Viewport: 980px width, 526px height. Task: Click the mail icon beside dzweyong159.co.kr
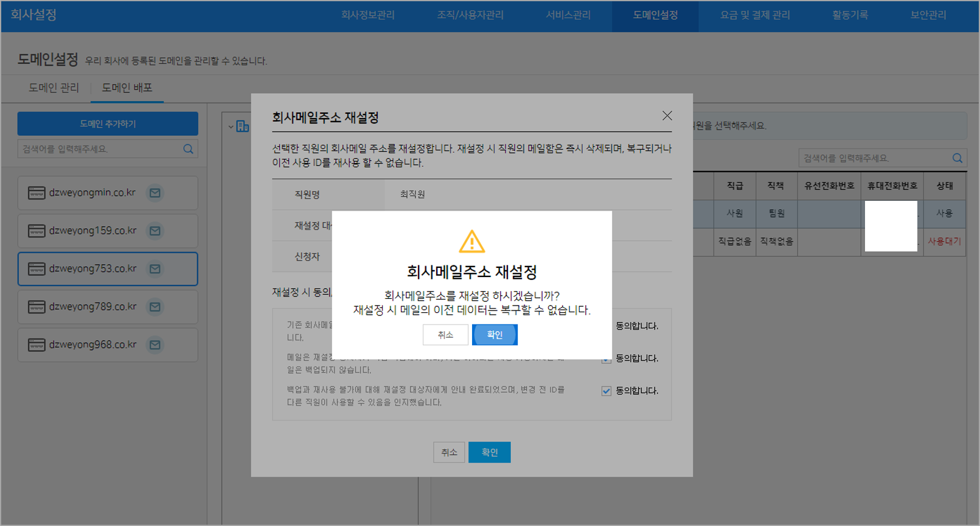155,231
